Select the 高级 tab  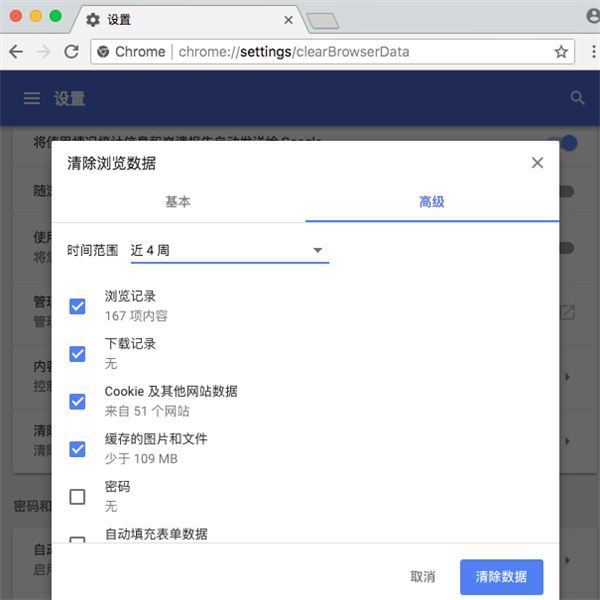pos(432,201)
